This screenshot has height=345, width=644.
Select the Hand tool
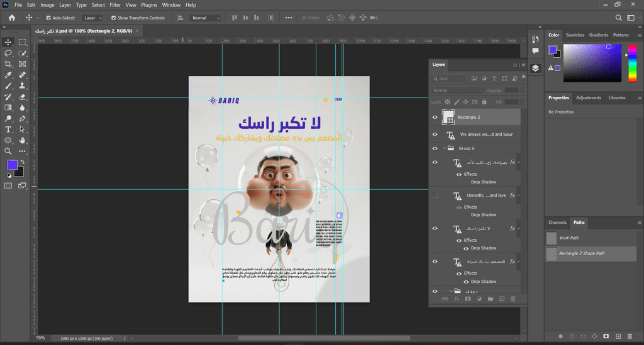click(x=22, y=140)
